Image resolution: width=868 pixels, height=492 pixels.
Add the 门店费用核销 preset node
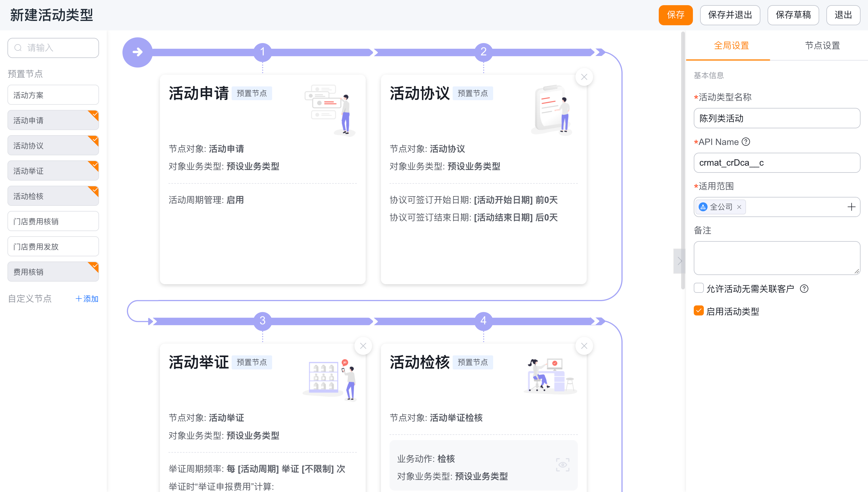coord(53,221)
